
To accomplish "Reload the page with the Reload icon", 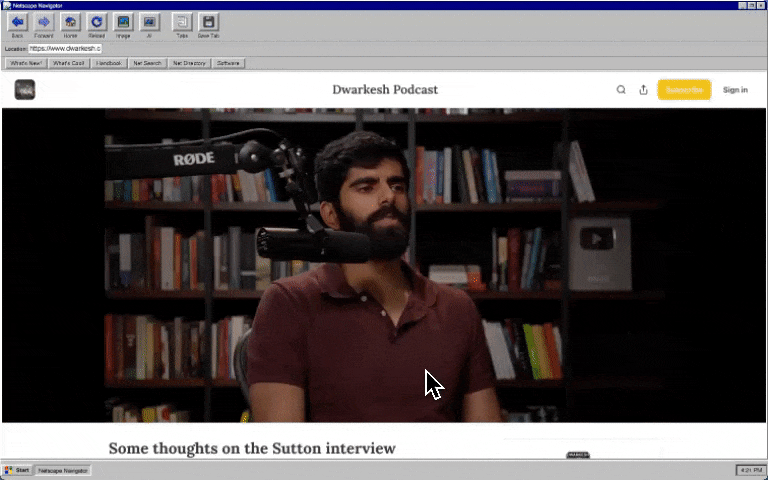I will (x=97, y=22).
